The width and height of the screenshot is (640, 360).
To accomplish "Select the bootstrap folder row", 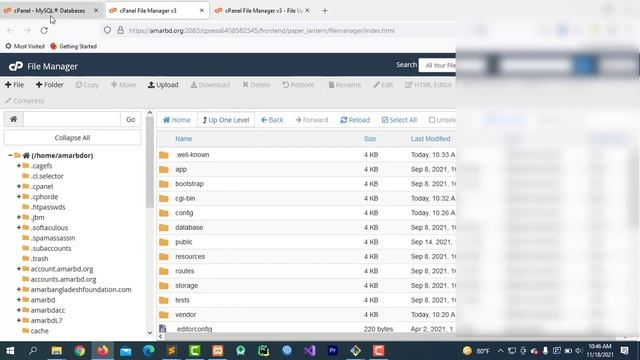I will [306, 184].
